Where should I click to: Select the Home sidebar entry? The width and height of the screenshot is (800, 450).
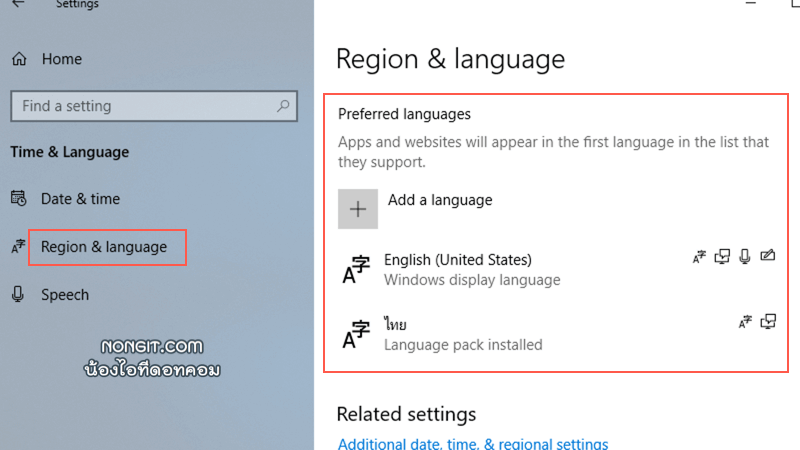point(62,59)
